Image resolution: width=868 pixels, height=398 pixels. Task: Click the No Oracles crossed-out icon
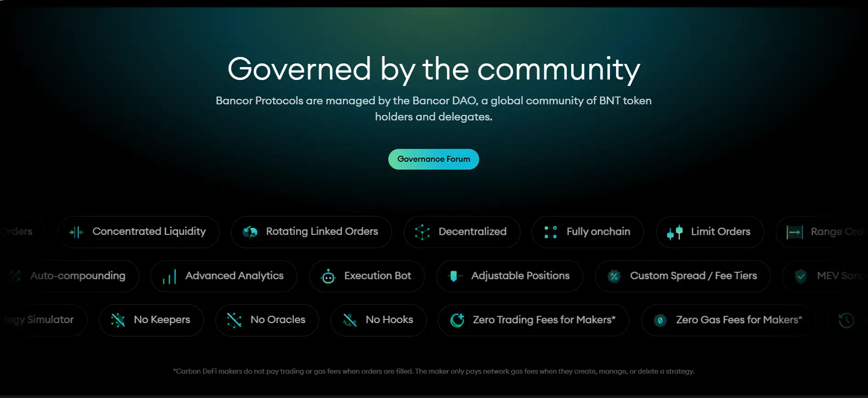[x=234, y=320]
